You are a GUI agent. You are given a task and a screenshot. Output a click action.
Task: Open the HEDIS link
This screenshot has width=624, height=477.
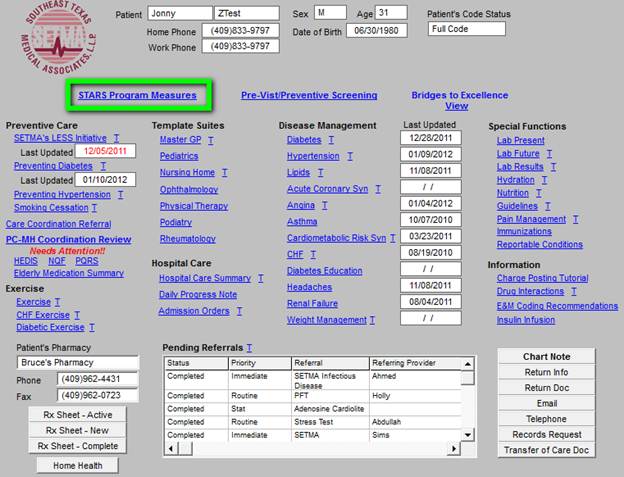26,261
